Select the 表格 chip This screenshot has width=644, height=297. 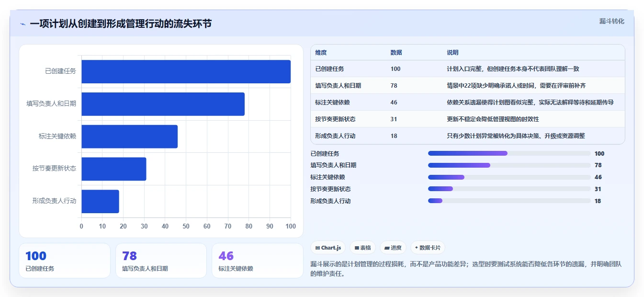(362, 248)
